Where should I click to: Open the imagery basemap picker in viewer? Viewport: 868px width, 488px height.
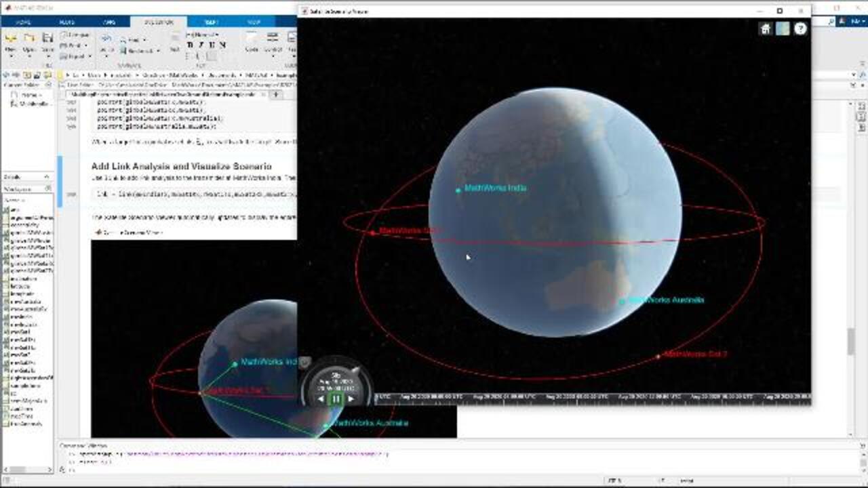pos(783,28)
